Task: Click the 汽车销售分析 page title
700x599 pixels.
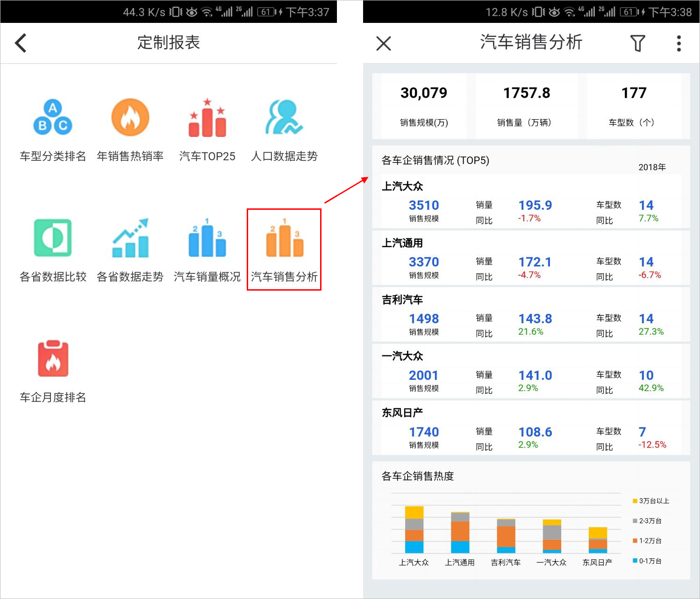Action: coord(531,42)
